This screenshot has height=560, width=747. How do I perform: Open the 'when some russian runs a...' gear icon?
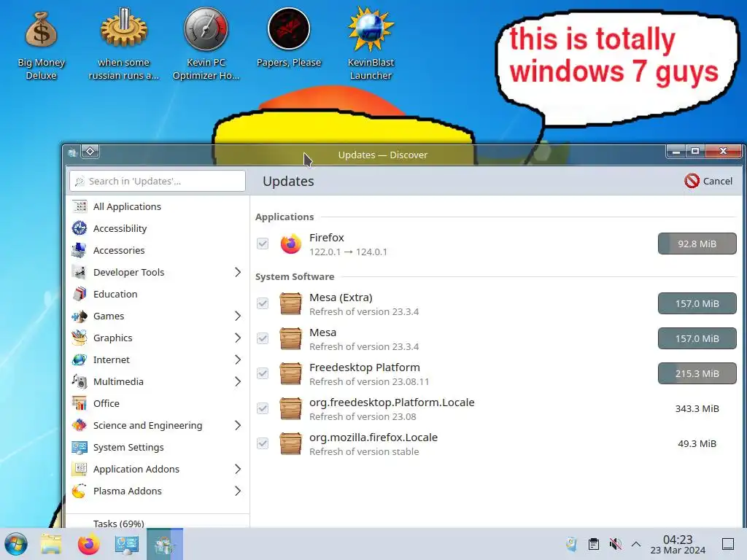point(124,45)
